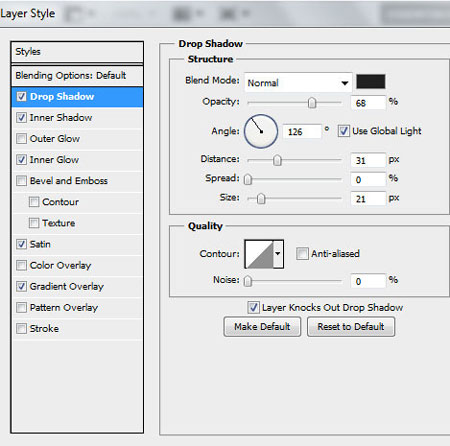Open the Satin settings row
The height and width of the screenshot is (446, 450).
click(x=77, y=244)
